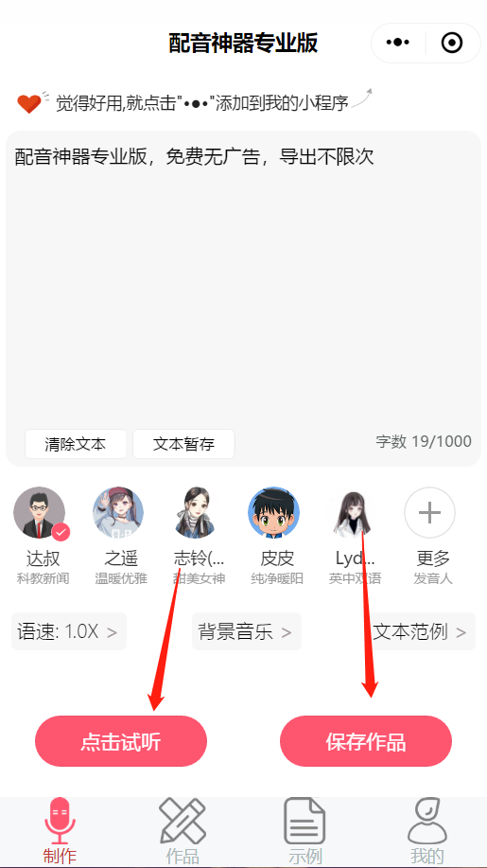Image resolution: width=487 pixels, height=868 pixels.
Task: Pick the 志铃 sweet-voice avatar
Action: coord(198,513)
